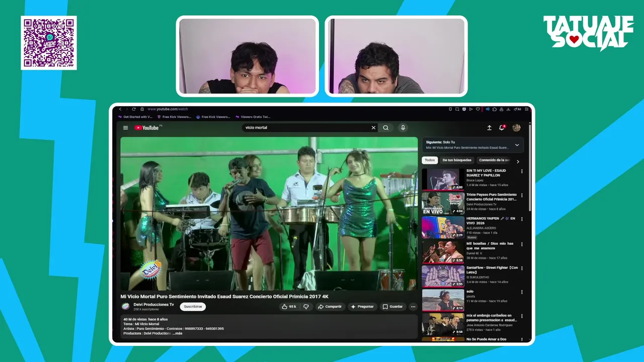Click 40 M de vistas text
This screenshot has width=644, height=362.
pos(135,319)
